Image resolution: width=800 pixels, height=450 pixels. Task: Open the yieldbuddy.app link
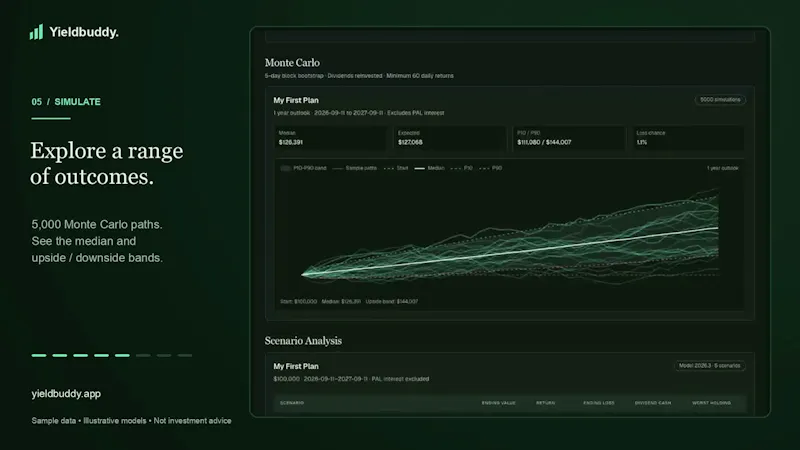pyautogui.click(x=66, y=393)
